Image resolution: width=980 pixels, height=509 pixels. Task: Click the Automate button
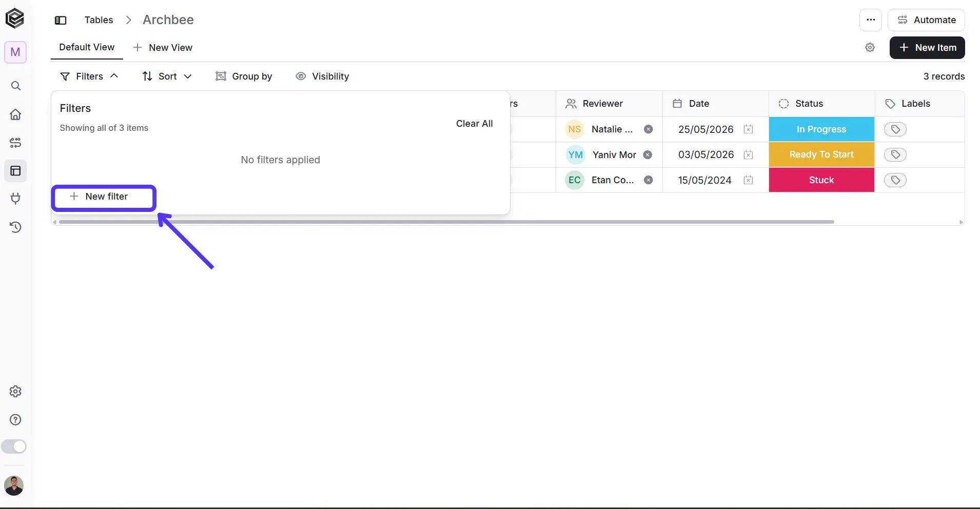tap(927, 20)
